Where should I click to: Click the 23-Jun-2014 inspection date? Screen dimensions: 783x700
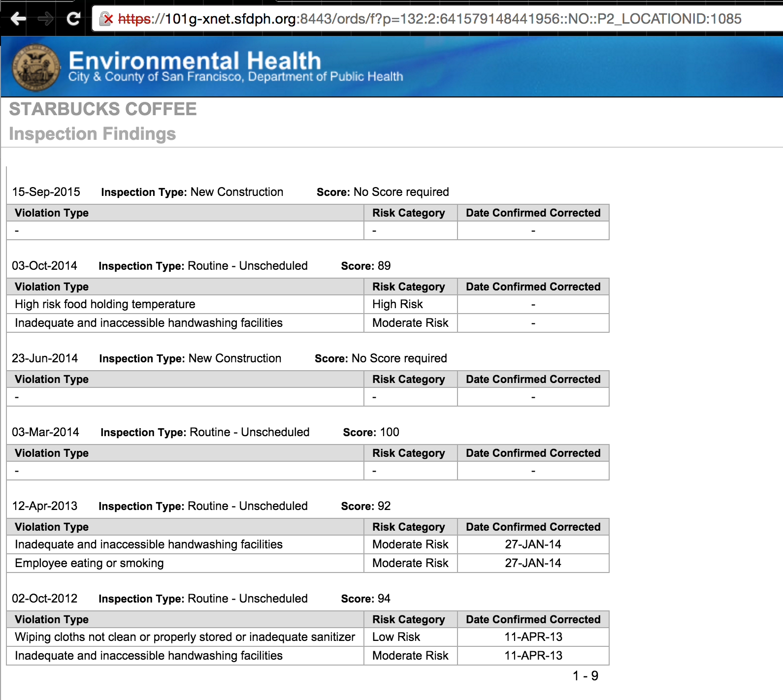coord(45,358)
